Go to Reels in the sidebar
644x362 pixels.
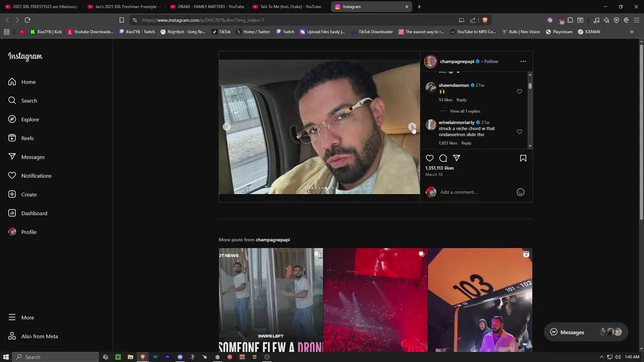(x=21, y=138)
